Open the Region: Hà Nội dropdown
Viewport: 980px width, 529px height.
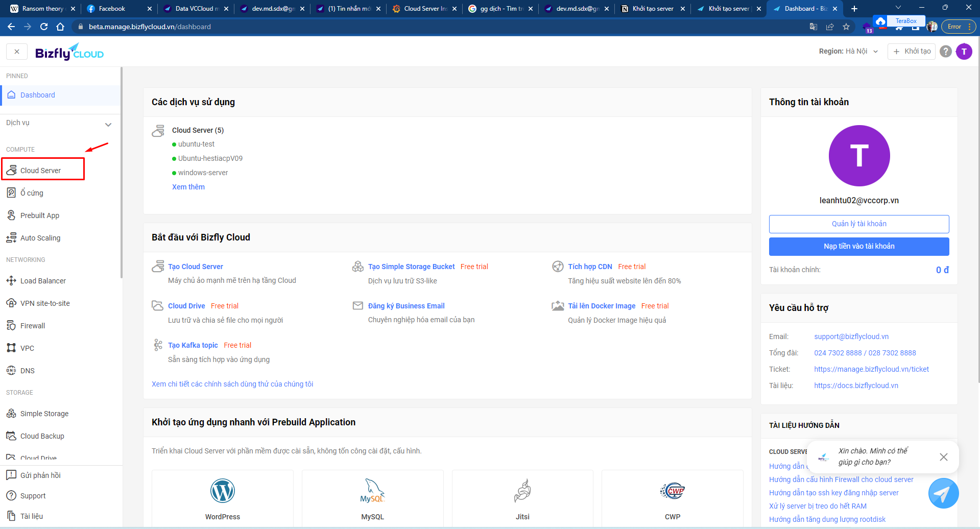848,52
